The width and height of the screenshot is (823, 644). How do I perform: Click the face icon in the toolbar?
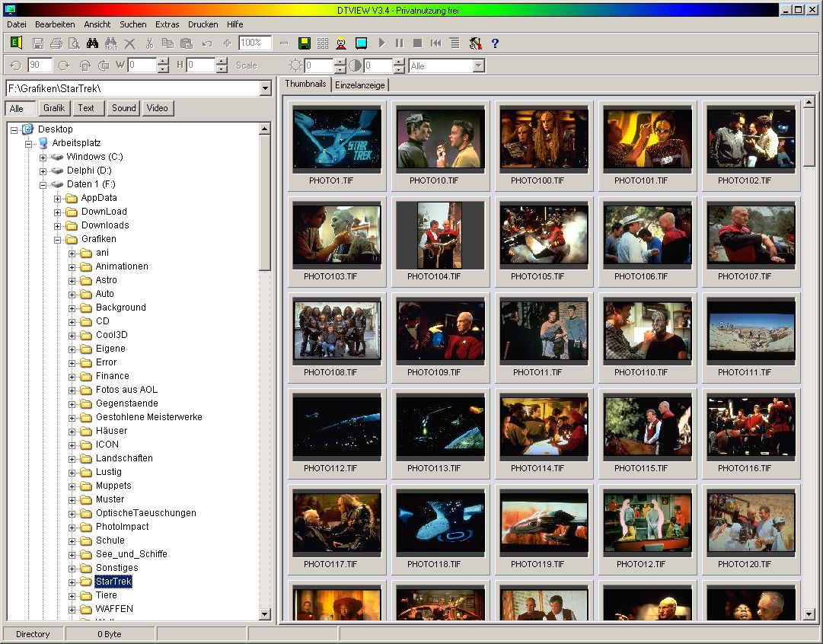coord(341,43)
